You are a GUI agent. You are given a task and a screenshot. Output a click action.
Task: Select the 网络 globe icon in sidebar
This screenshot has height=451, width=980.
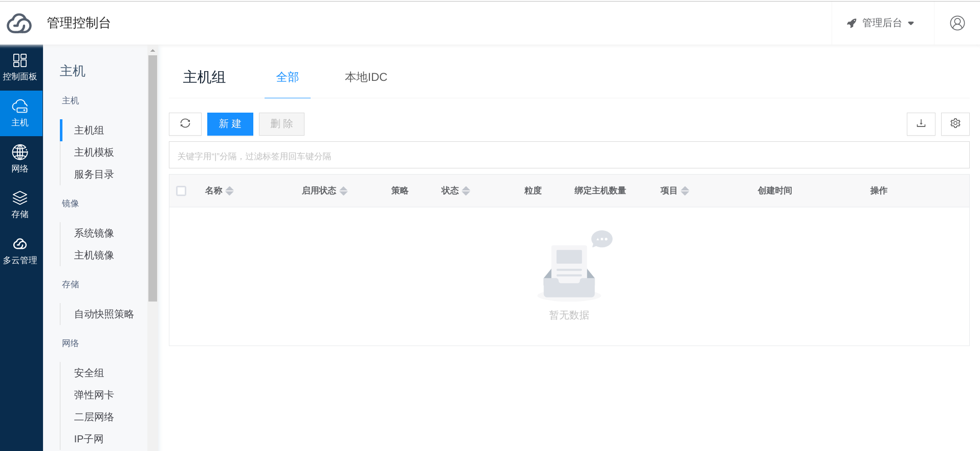click(20, 153)
